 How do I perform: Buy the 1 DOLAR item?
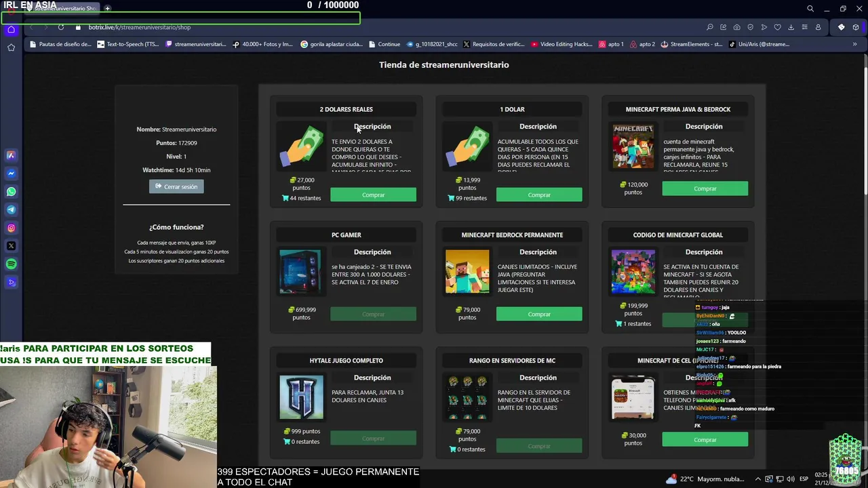[x=539, y=195]
